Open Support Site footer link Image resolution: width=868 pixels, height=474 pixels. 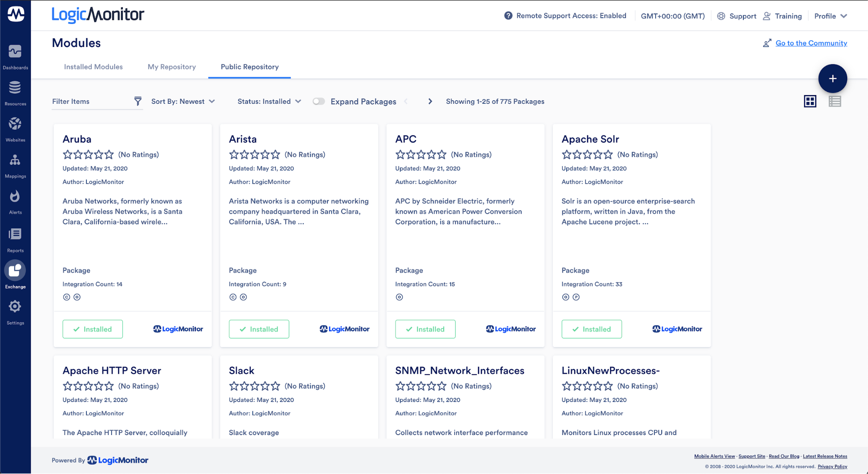tap(752, 456)
